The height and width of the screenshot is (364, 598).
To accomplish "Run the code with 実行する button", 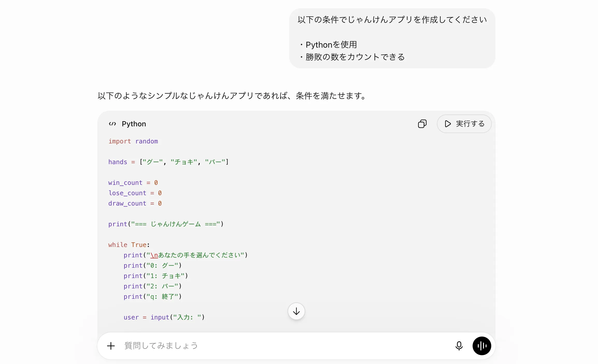I will (464, 124).
